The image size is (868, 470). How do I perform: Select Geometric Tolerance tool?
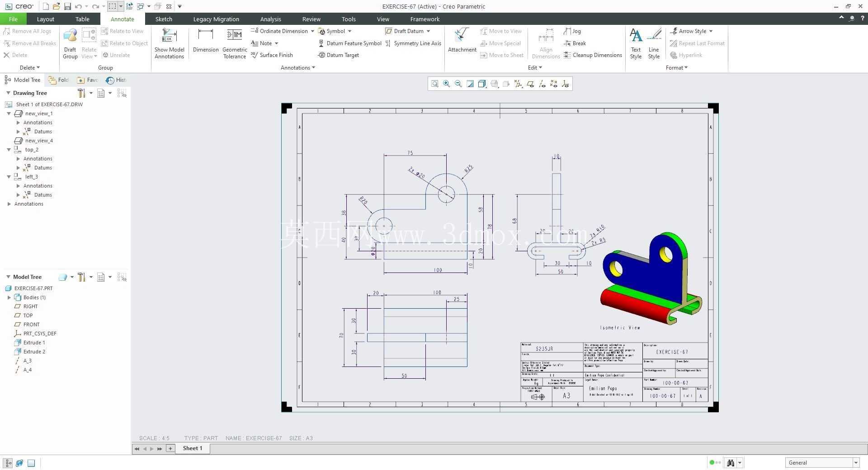pyautogui.click(x=235, y=43)
